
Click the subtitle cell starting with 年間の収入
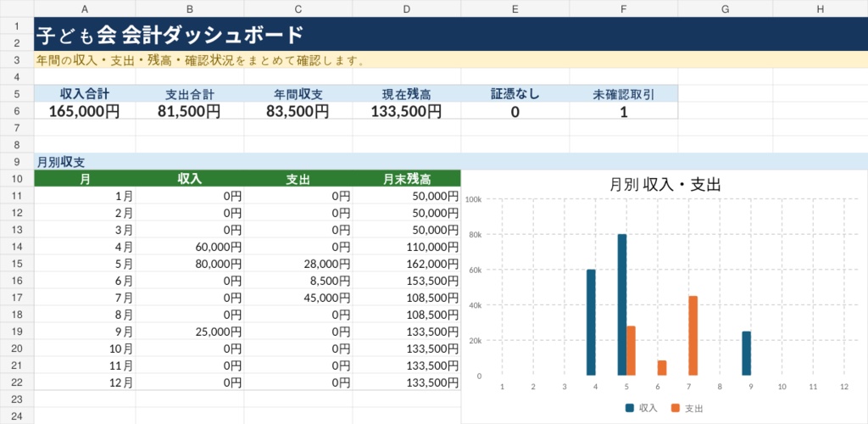click(451, 59)
